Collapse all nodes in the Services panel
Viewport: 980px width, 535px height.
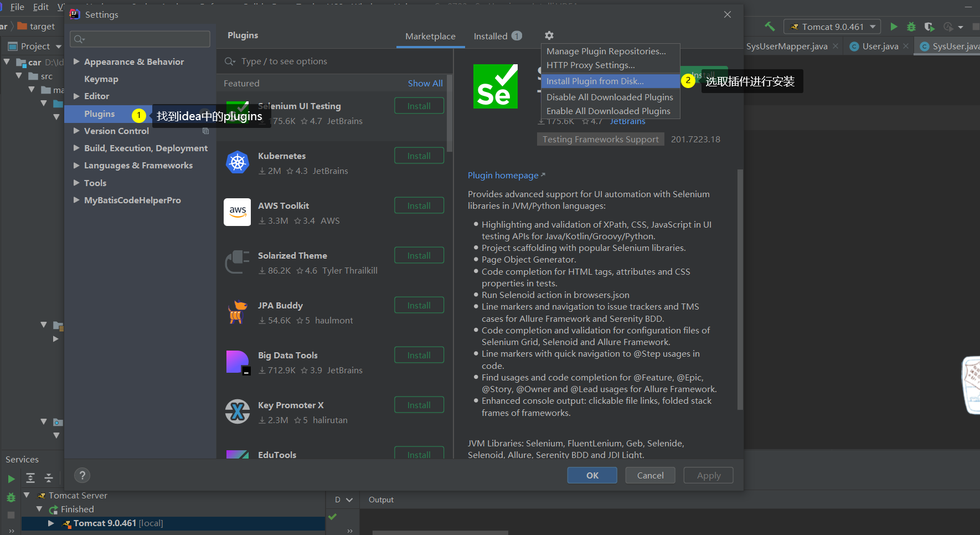click(x=49, y=478)
